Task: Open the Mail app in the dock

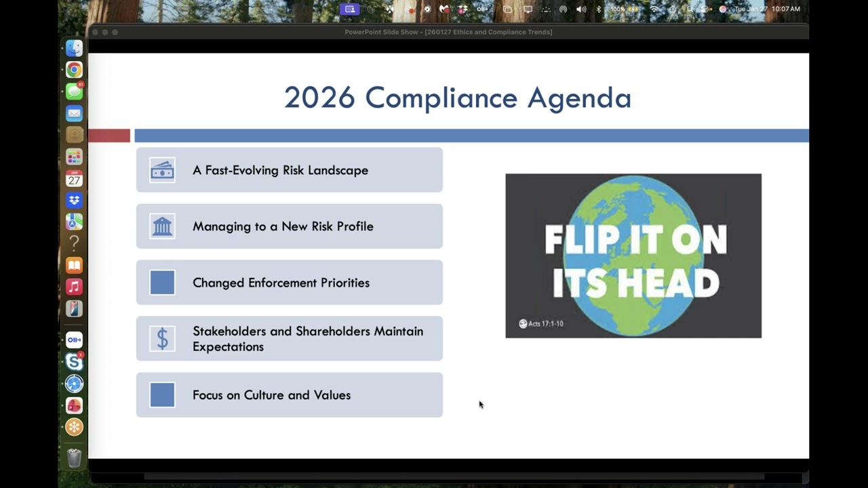Action: pos(74,113)
